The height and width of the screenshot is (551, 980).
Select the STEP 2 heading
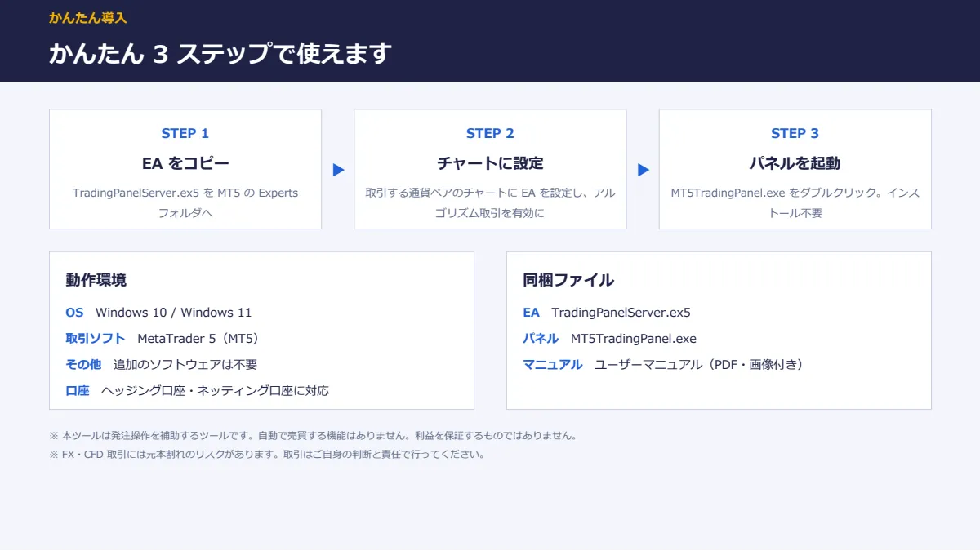(x=490, y=133)
